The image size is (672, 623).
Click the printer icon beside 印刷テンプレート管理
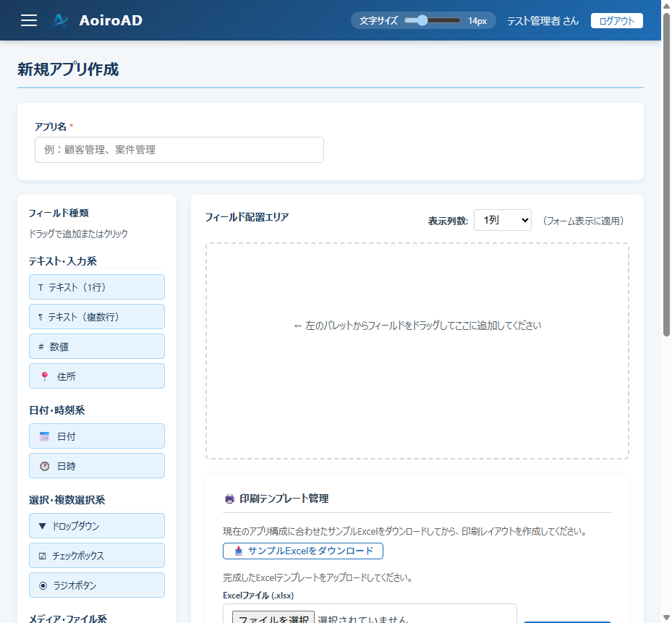pos(230,499)
